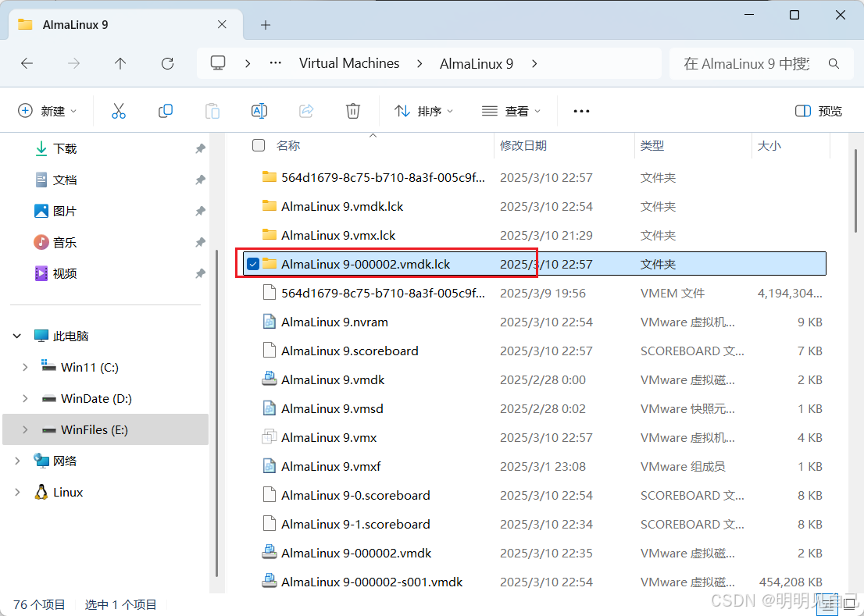Viewport: 864px width, 616px height.
Task: Click Virtual Machines in breadcrumb
Action: (348, 63)
